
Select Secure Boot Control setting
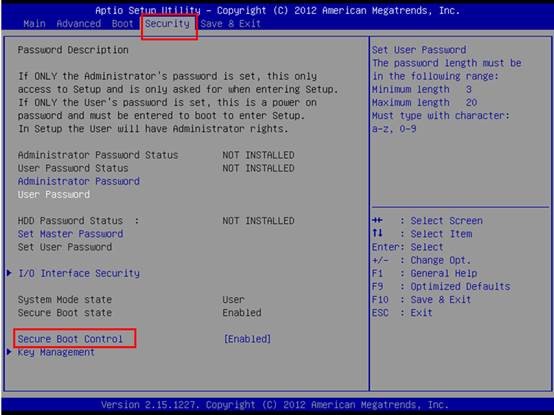click(70, 339)
